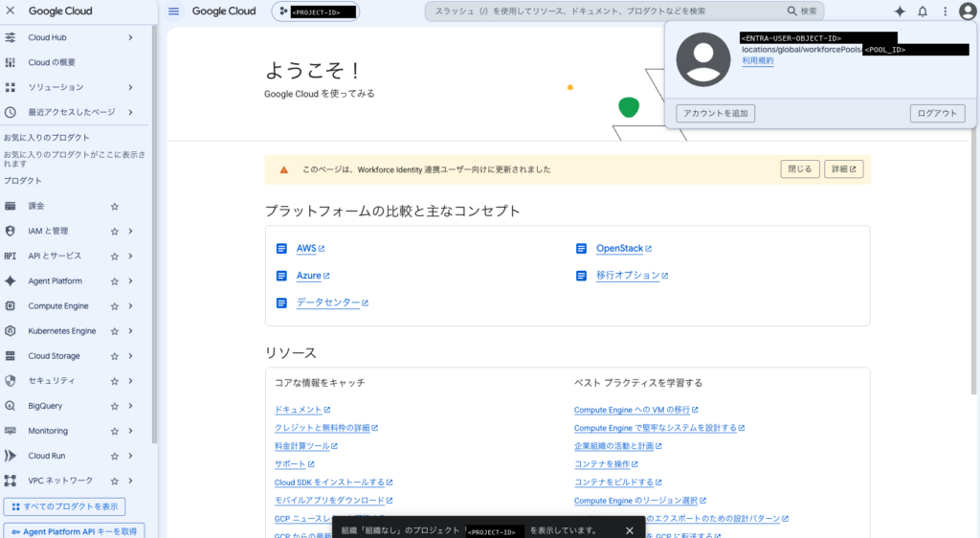This screenshot has height=538, width=980.
Task: Open the データセンター link
Action: click(332, 303)
